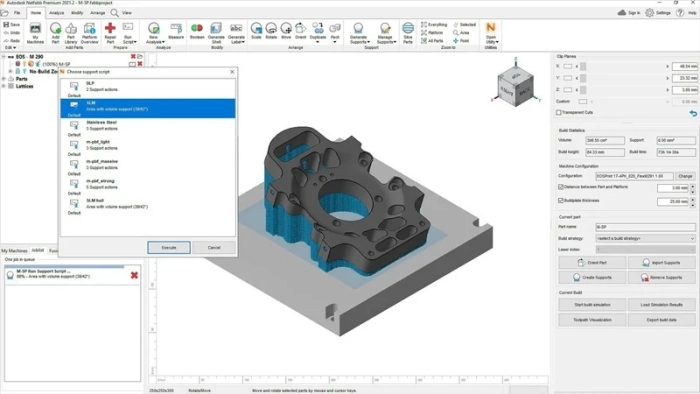Toggle the Transparent Cuts checkbox

coord(558,112)
